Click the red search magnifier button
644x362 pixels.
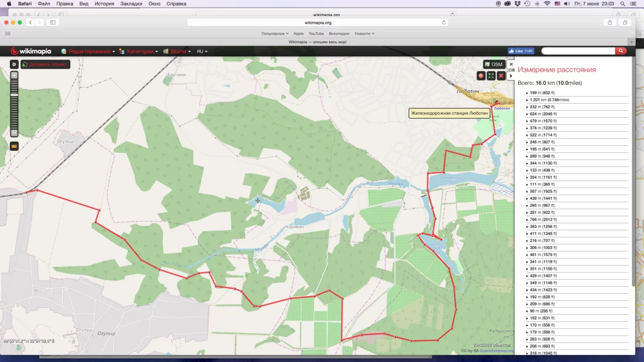621,51
